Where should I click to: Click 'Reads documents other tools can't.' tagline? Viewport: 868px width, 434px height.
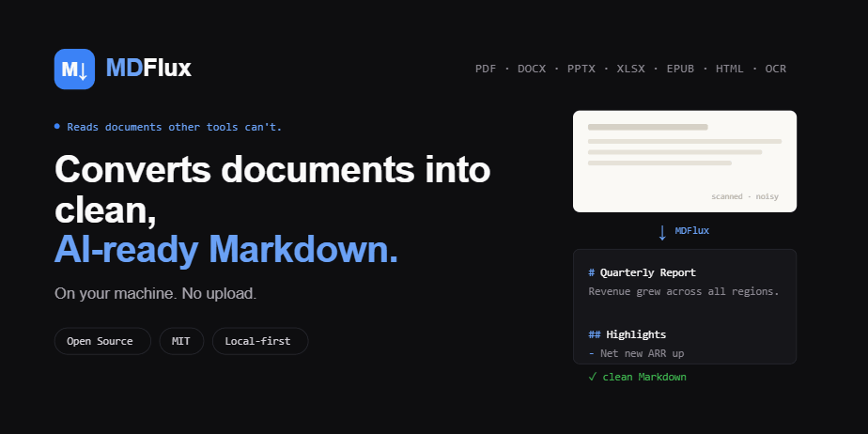(175, 127)
